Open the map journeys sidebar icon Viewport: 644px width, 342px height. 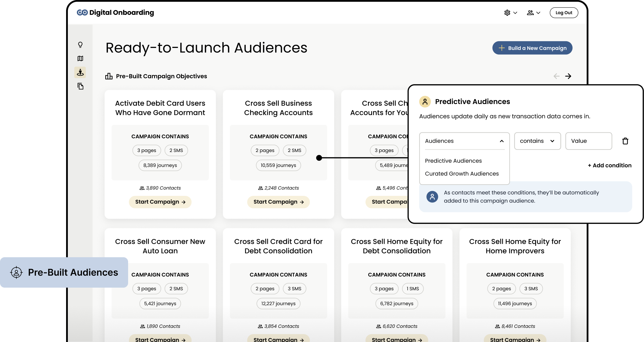80,58
